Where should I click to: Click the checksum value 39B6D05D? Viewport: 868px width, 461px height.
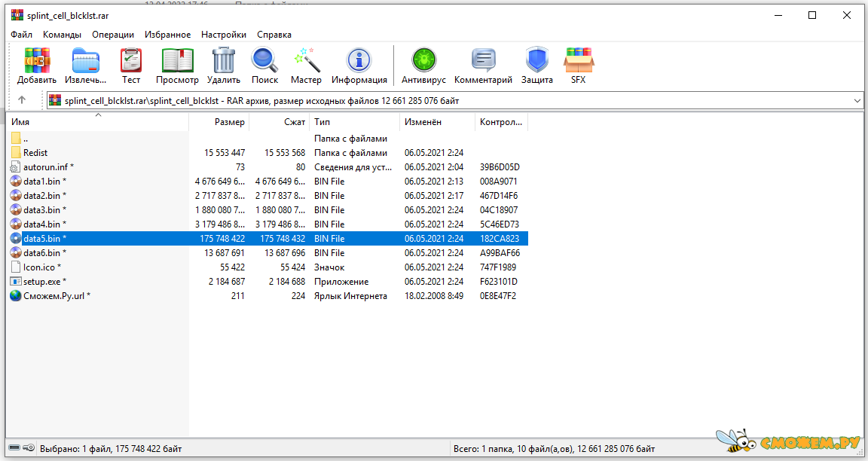500,167
